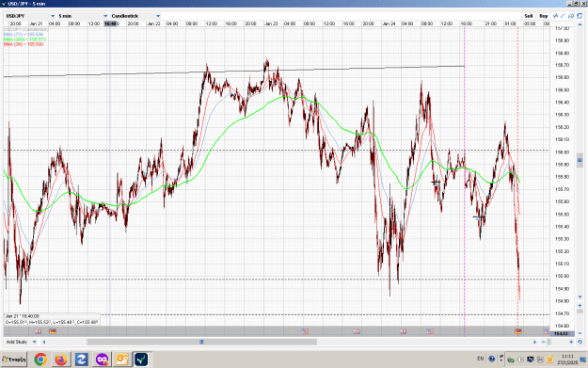This screenshot has width=588, height=368.
Task: Launch Firefox from the taskbar
Action: click(x=61, y=360)
